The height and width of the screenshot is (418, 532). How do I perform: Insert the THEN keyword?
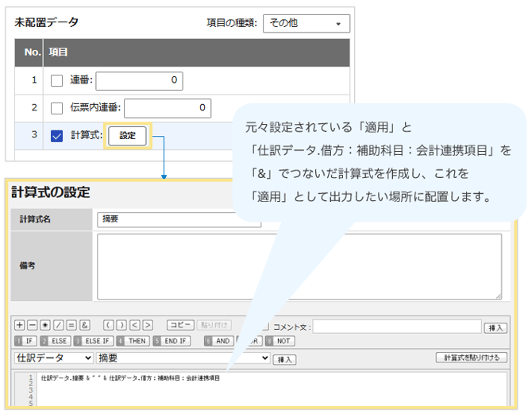click(x=133, y=341)
